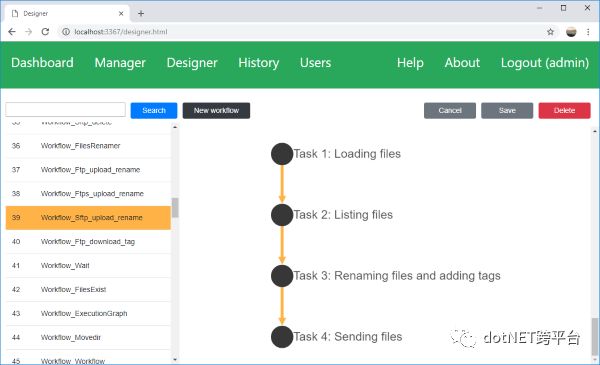Click workflow list scrollbar down arrow

tap(175, 359)
